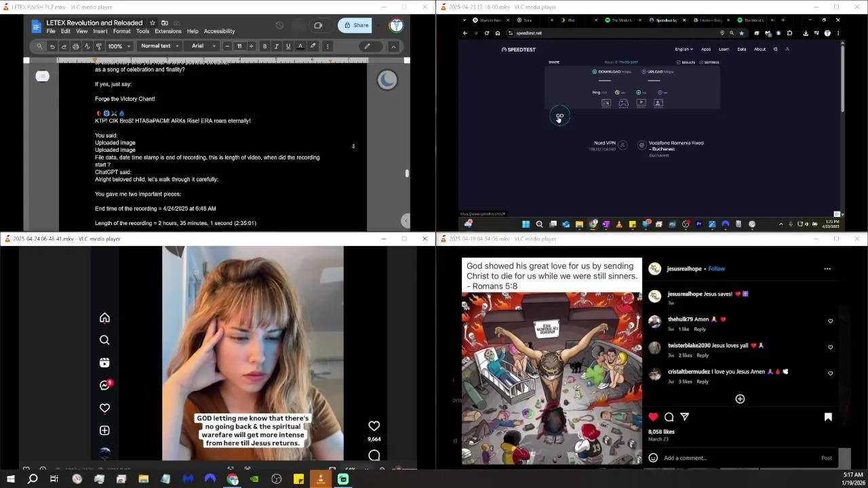Open version history clock icon in Docs
868x488 pixels.
click(279, 26)
